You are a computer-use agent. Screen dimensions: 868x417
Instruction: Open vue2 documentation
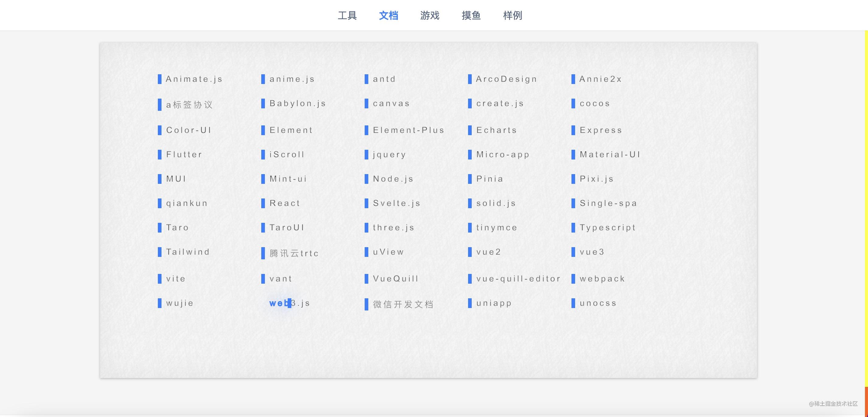pyautogui.click(x=488, y=252)
